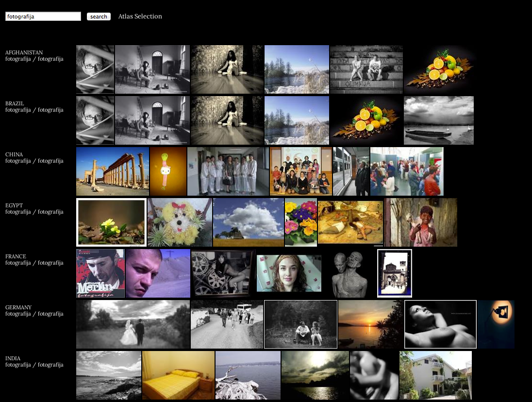532x402 pixels.
Task: Open China group in white coats photo
Action: (x=228, y=171)
